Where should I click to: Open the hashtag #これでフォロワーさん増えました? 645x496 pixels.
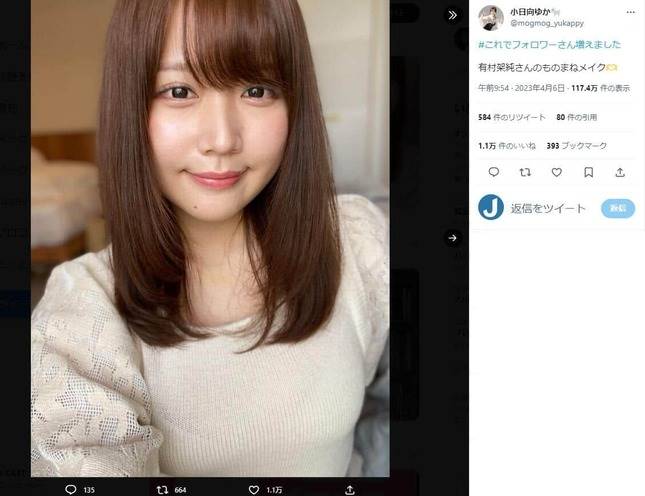[550, 44]
